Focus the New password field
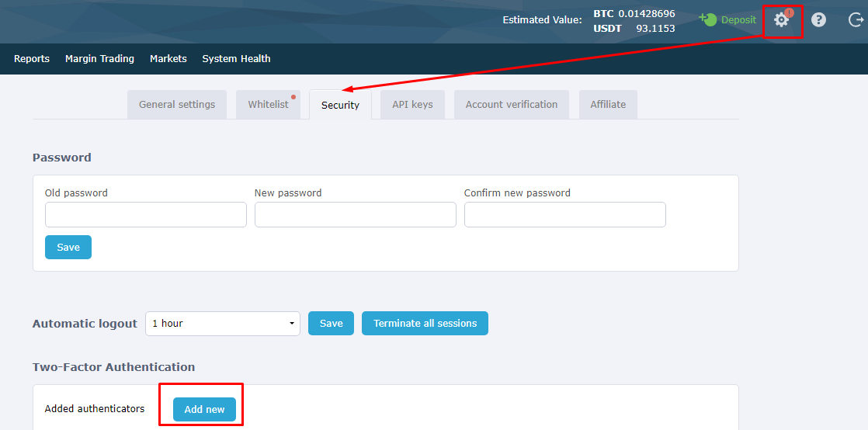The width and height of the screenshot is (868, 430). pyautogui.click(x=356, y=215)
